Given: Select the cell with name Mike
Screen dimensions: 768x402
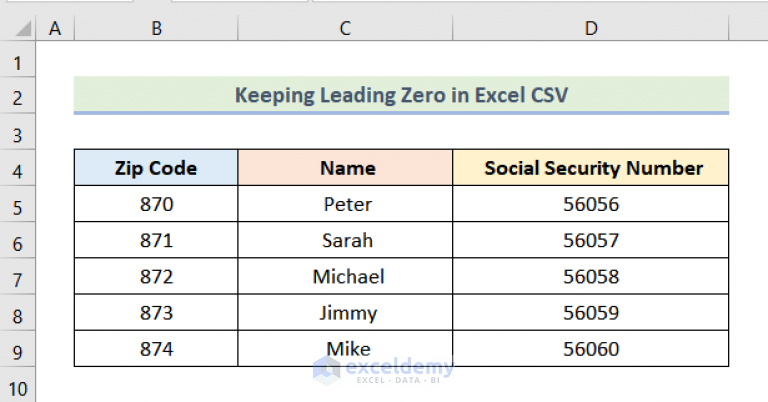Looking at the screenshot, I should pos(345,349).
